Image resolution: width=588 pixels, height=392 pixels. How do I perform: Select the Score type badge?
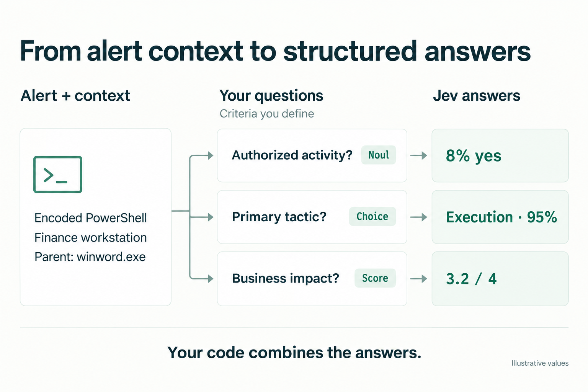click(x=375, y=278)
